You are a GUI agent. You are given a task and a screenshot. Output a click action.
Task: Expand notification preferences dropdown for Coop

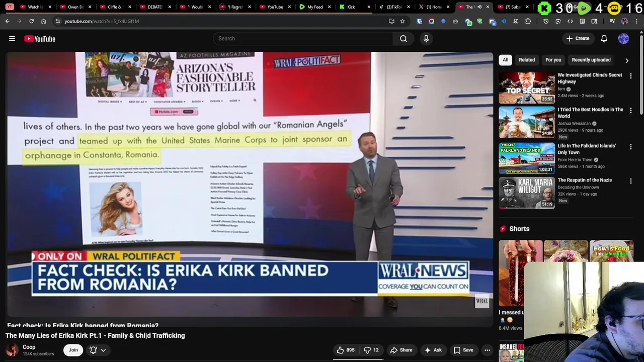click(103, 350)
